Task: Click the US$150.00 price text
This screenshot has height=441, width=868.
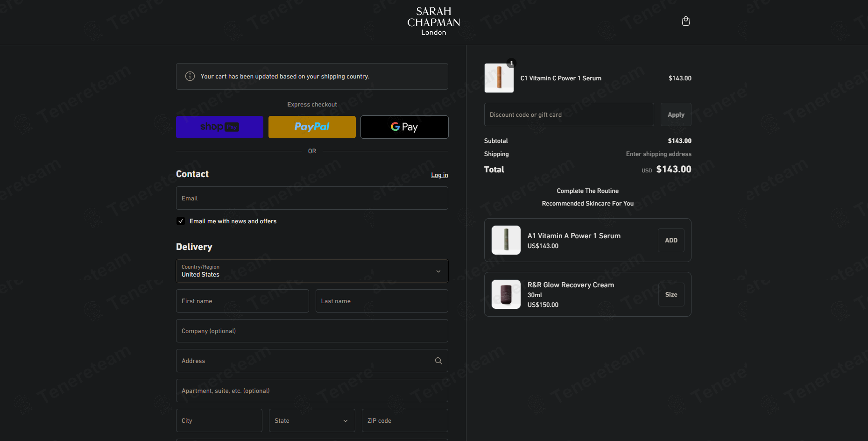Action: coord(543,305)
